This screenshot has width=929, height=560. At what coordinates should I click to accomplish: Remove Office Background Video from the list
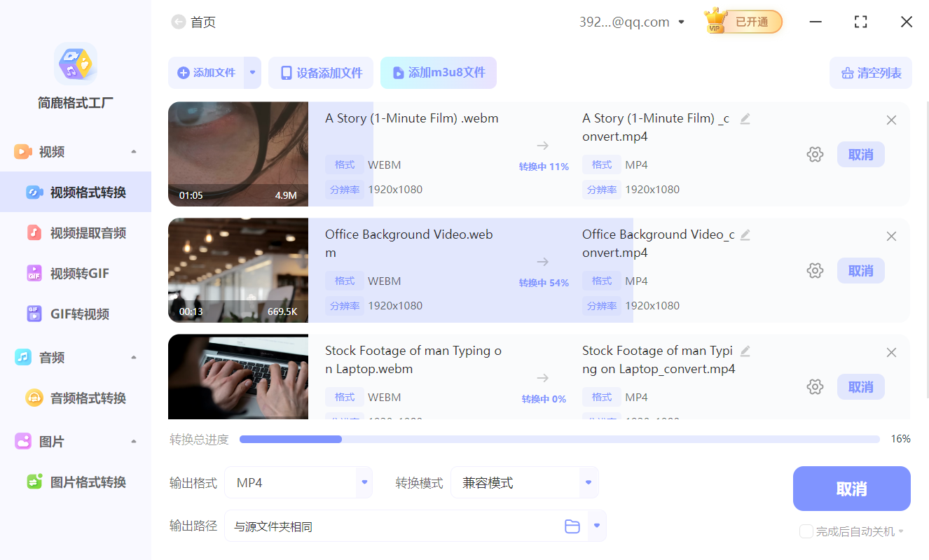point(891,237)
